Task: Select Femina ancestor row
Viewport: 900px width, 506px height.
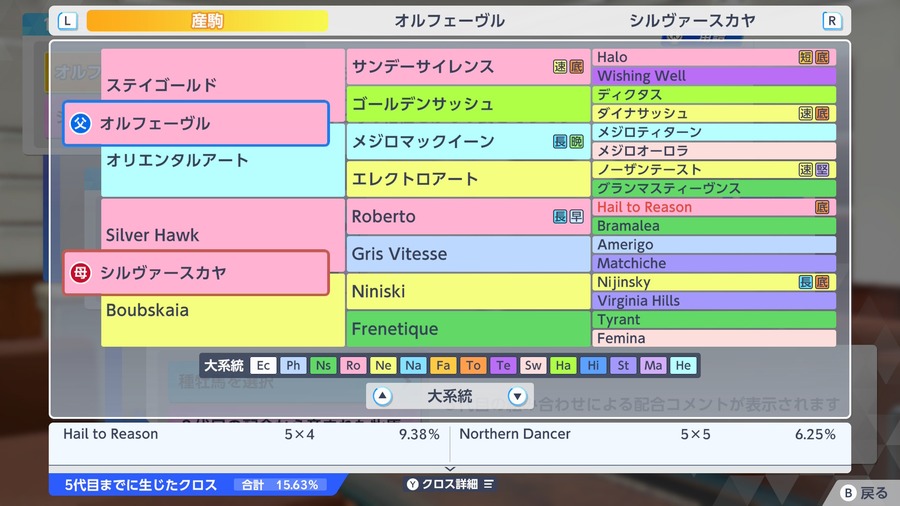Action: click(x=714, y=338)
